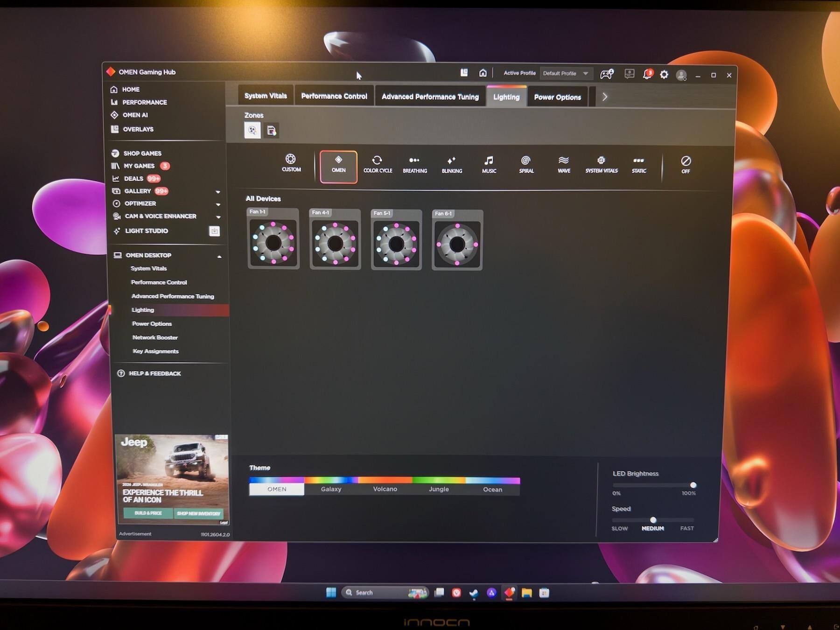The image size is (840, 630).
Task: Collapse the OMEN Desktop section
Action: (x=219, y=256)
